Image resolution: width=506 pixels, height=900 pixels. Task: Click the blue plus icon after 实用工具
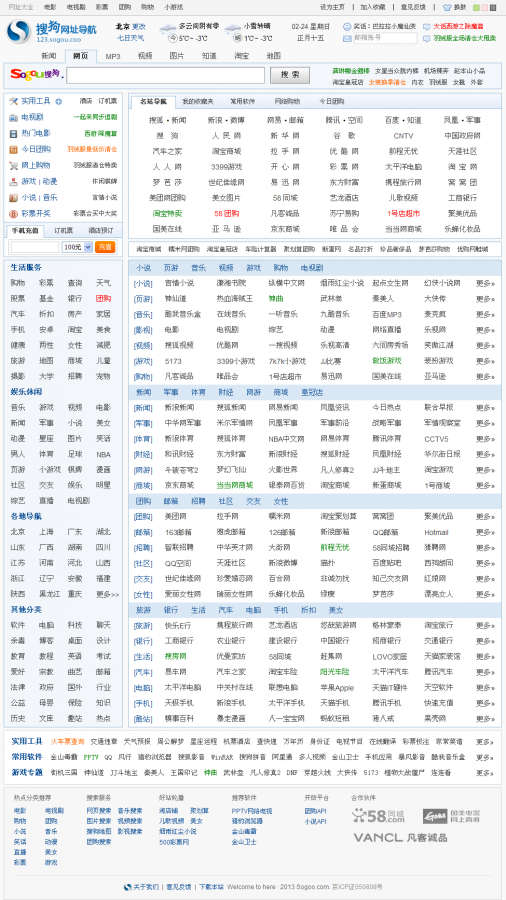pyautogui.click(x=59, y=102)
